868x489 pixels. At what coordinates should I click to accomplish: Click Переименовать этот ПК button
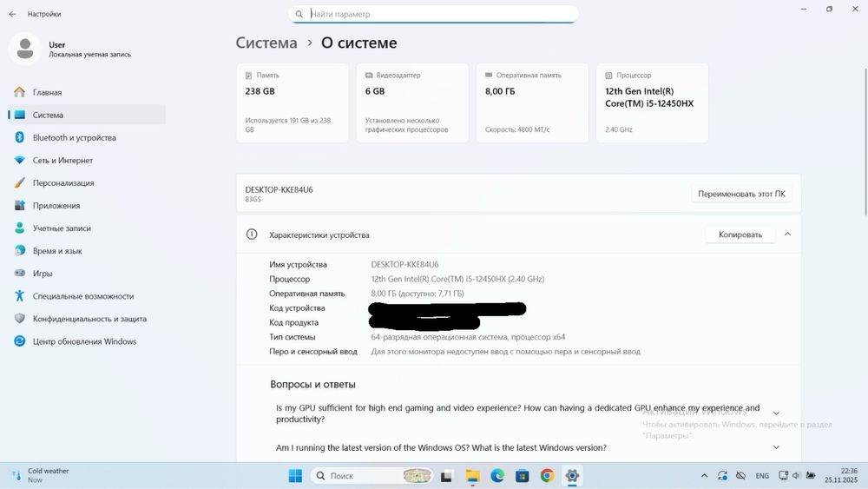tap(741, 194)
